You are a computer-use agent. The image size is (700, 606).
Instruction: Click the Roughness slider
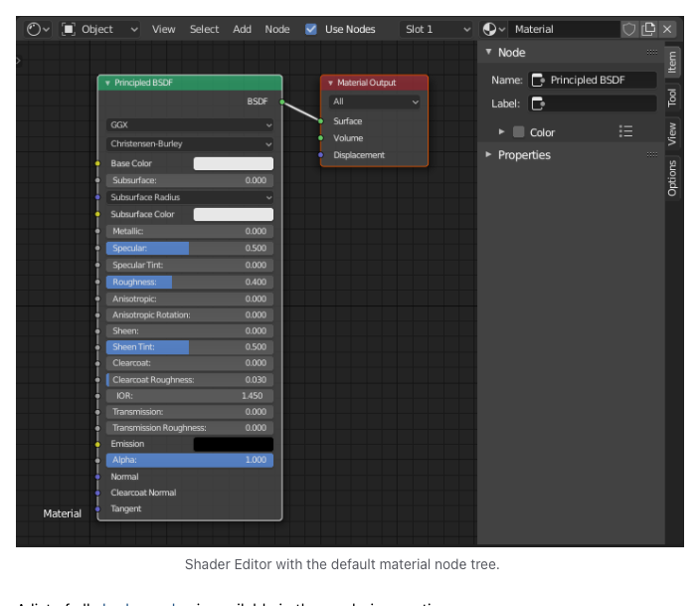pyautogui.click(x=190, y=282)
